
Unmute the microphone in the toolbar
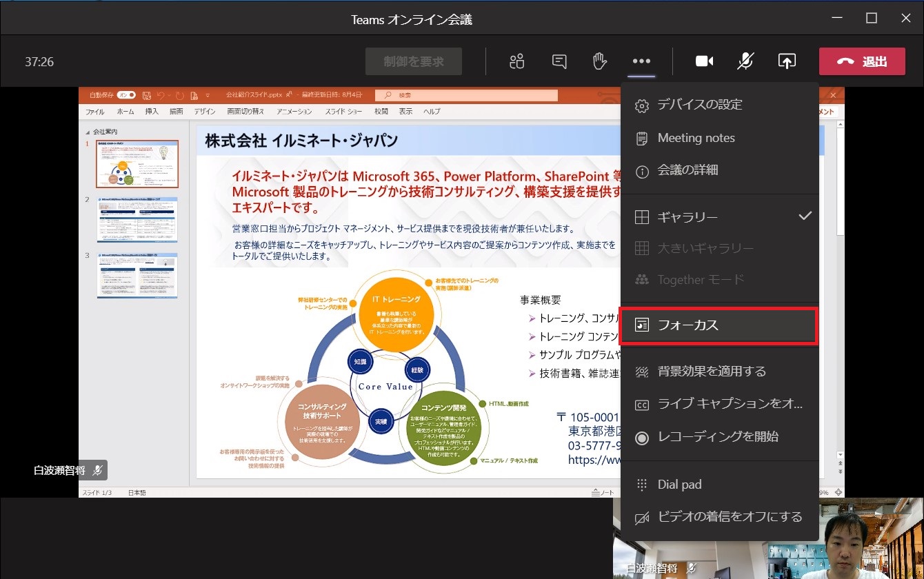coord(745,61)
